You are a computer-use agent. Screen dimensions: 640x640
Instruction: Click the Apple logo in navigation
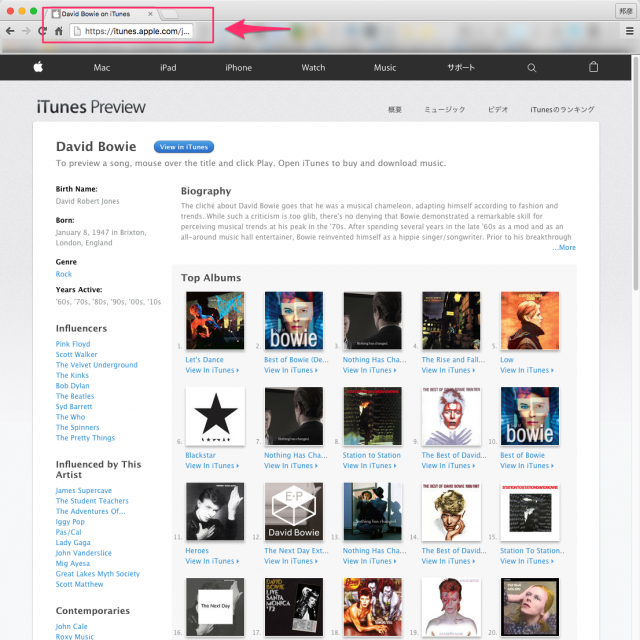pyautogui.click(x=38, y=67)
